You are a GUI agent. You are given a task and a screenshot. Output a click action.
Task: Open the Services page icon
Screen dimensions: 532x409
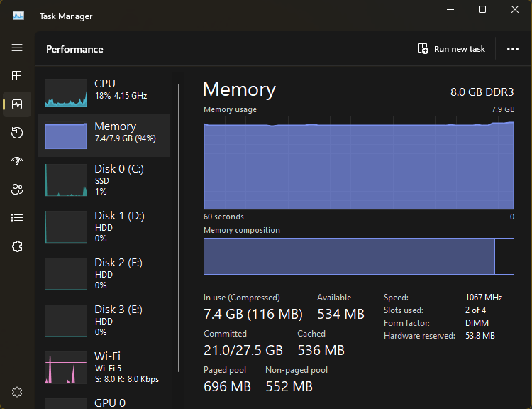click(17, 246)
